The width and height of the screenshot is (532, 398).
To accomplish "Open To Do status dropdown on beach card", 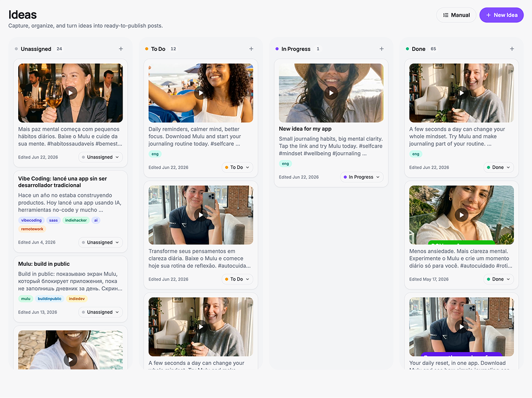I will click(238, 167).
